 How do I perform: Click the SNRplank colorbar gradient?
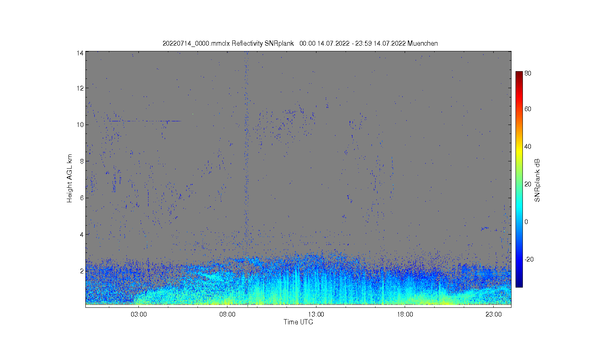click(x=519, y=179)
